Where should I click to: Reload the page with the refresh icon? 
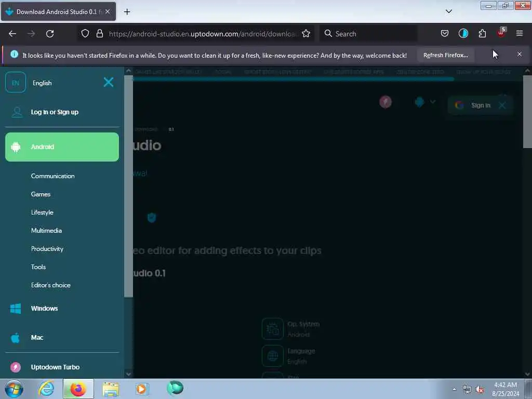click(50, 34)
